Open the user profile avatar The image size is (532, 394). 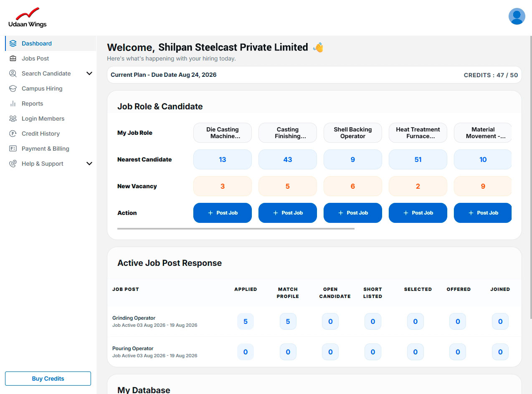[x=517, y=16]
